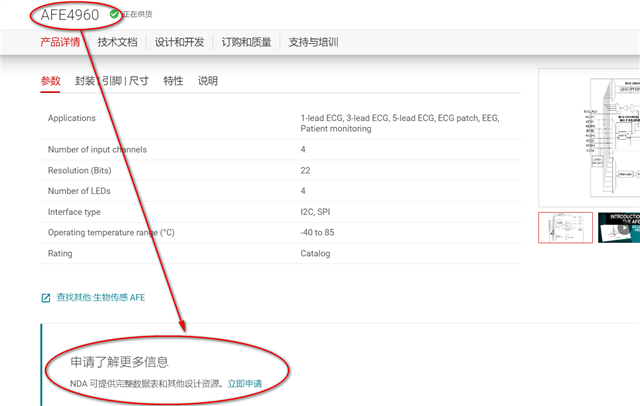Click the 1-lead ECG applications value text
640x406 pixels.
[400, 123]
